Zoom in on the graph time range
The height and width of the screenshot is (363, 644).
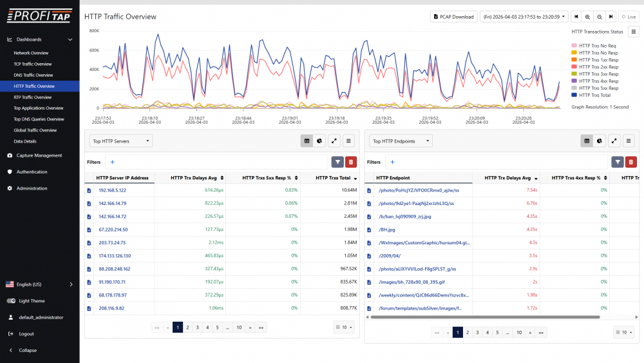(x=587, y=17)
